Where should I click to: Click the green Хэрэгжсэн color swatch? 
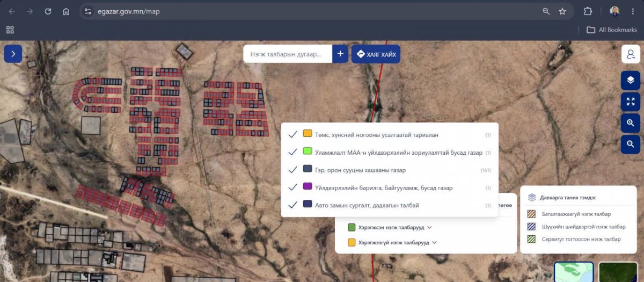352,227
